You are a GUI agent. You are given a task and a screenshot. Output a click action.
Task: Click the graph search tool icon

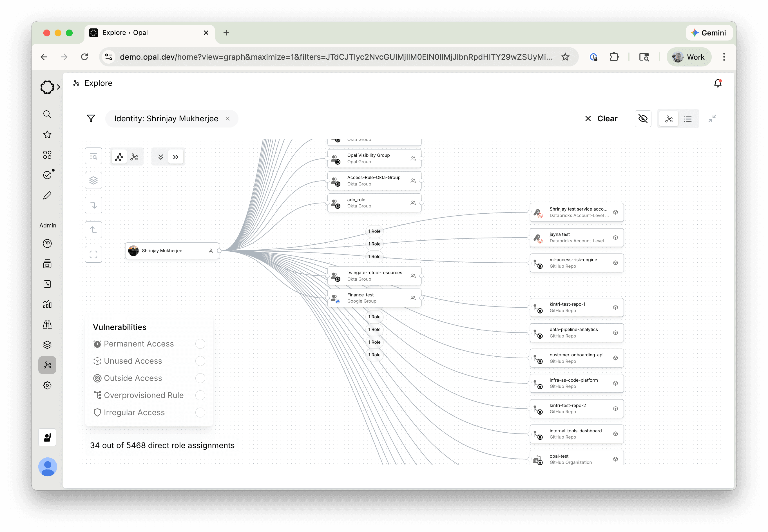pos(93,156)
